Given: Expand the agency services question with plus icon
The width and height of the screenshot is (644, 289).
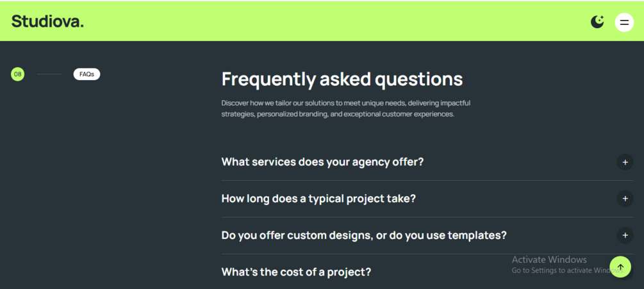Looking at the screenshot, I should 625,162.
